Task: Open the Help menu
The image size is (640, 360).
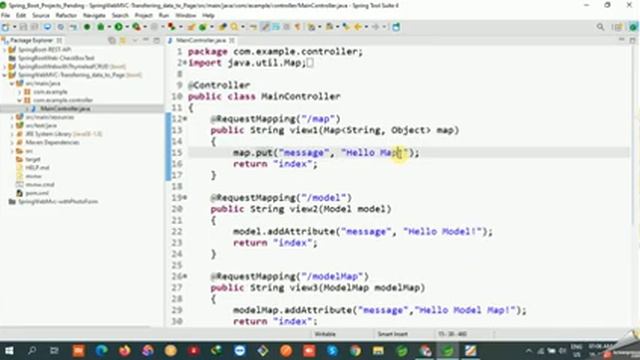Action: tap(208, 16)
